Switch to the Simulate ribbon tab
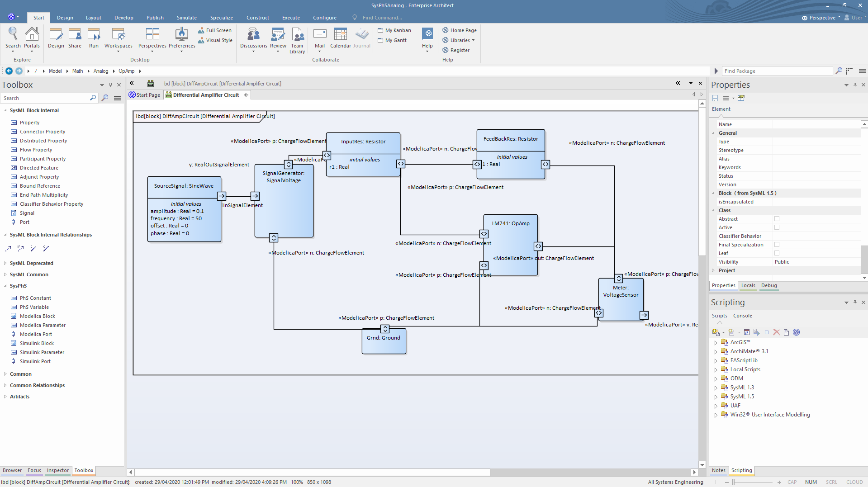This screenshot has width=868, height=487. (186, 18)
